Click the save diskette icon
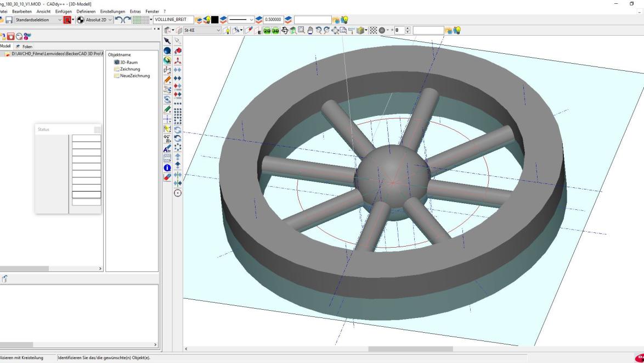644x363 pixels. (9, 20)
